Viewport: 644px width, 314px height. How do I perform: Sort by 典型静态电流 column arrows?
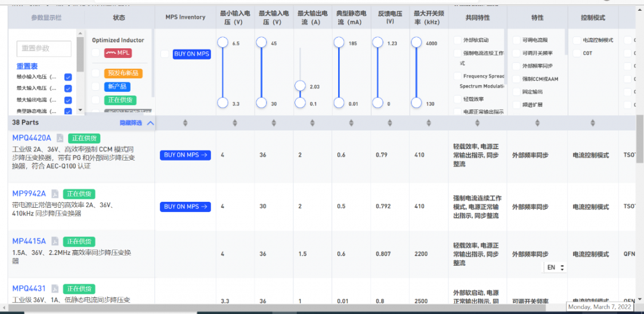351,122
